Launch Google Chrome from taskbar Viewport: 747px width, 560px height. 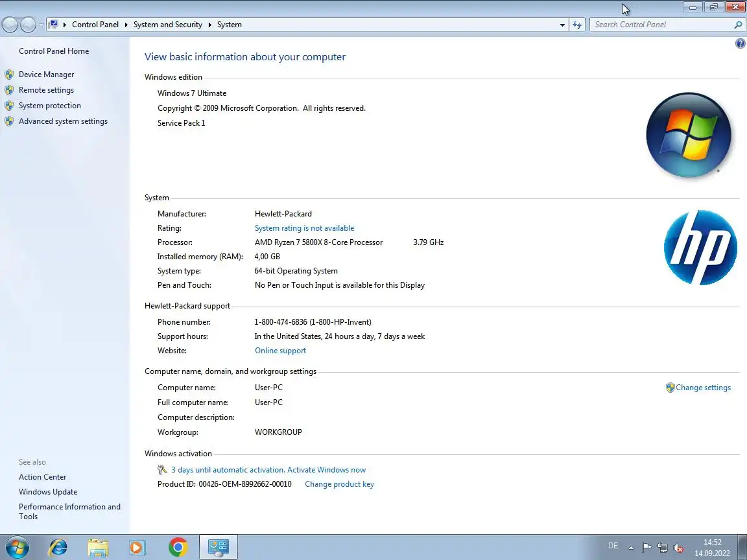tap(178, 547)
